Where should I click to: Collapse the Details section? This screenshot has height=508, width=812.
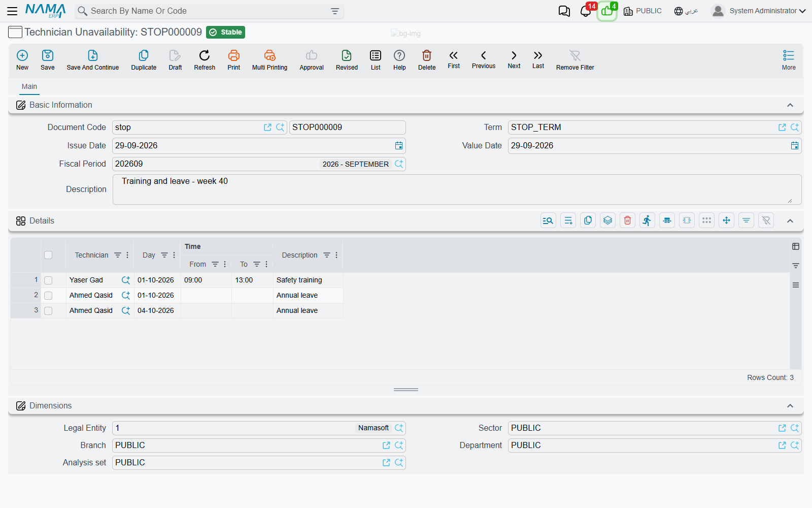pos(790,221)
